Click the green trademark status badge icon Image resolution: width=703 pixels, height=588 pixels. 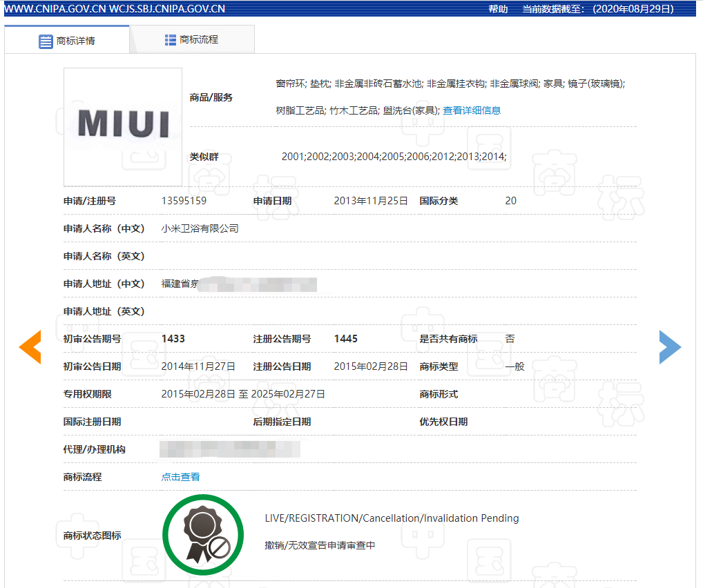[203, 535]
